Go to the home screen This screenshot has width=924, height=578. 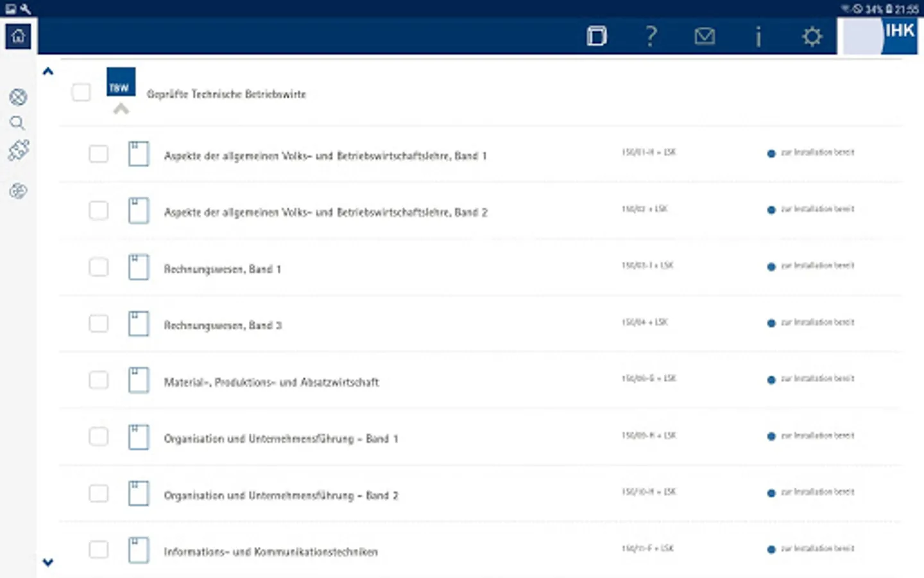coord(18,36)
